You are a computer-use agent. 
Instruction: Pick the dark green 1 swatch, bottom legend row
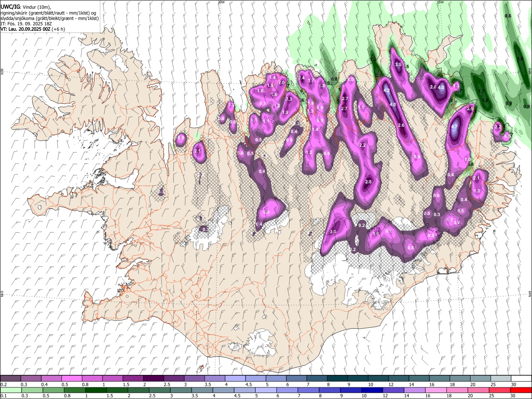coord(96,390)
